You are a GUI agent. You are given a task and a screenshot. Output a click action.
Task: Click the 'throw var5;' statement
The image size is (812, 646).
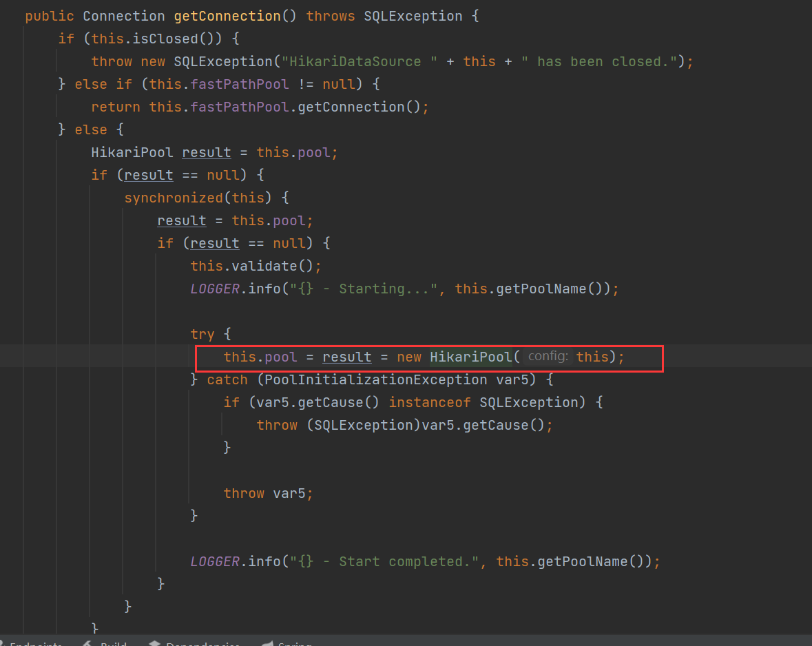268,493
